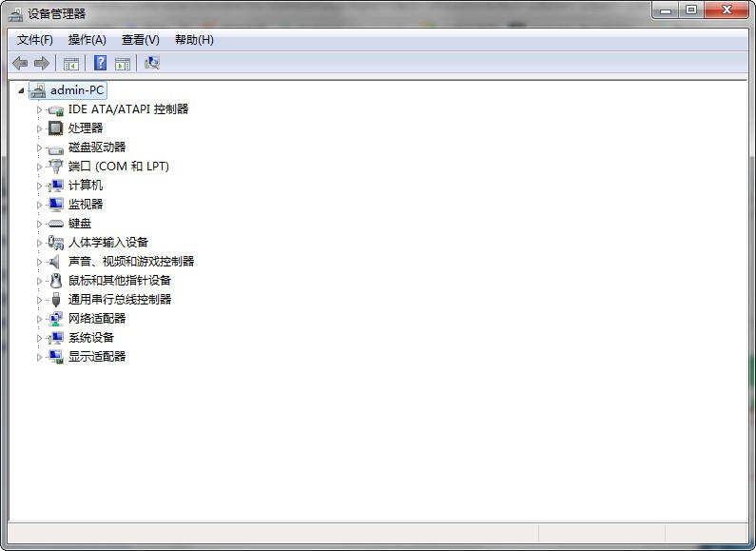Expand the 显示适配器 node

[39, 357]
